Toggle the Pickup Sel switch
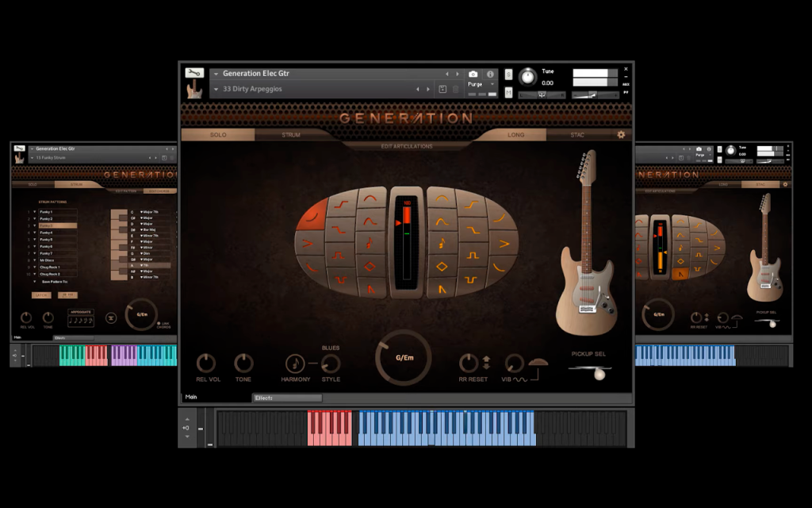The width and height of the screenshot is (812, 508). pos(590,371)
